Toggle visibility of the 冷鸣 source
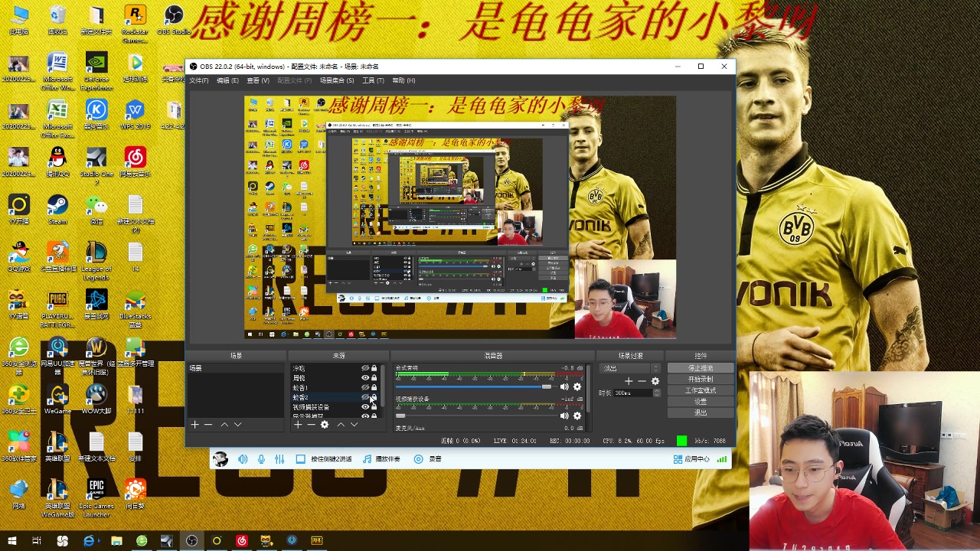Screen dimensions: 980x551 [365, 369]
